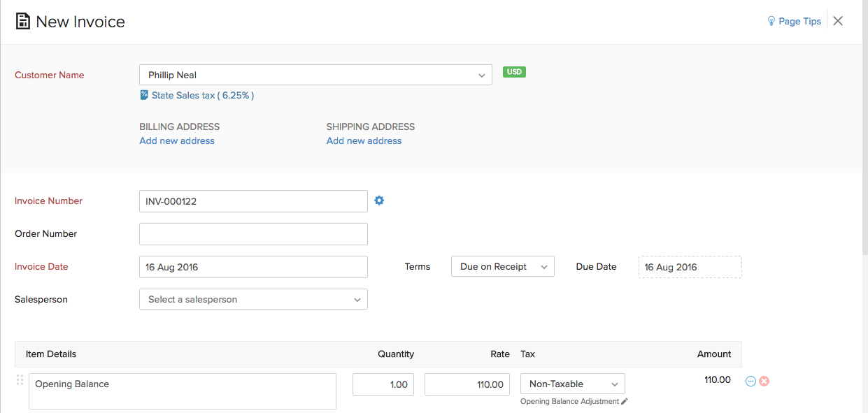This screenshot has height=413, width=868.
Task: Open the Terms dropdown
Action: coord(502,266)
